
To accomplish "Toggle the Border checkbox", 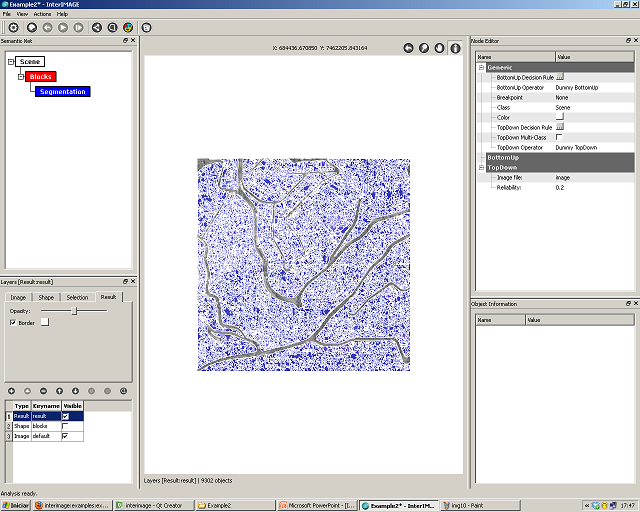I will coord(12,323).
